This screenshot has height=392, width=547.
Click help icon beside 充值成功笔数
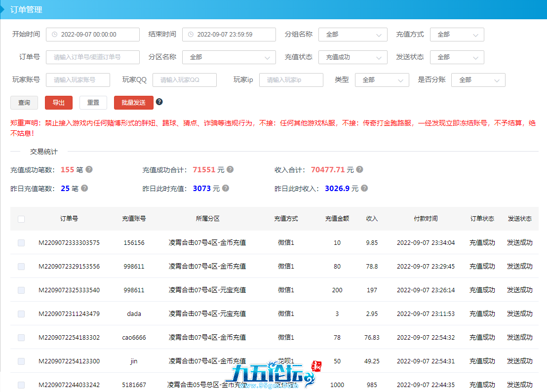pos(89,169)
